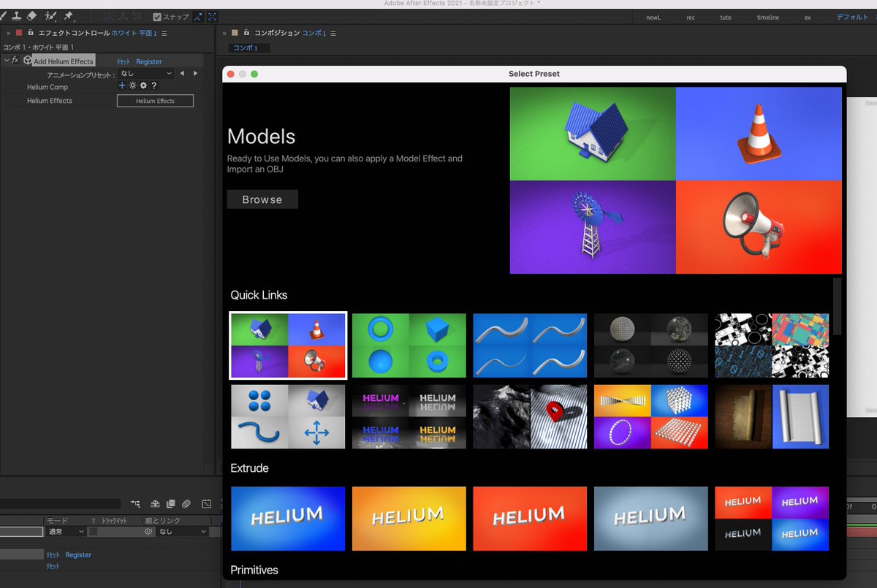Image resolution: width=877 pixels, height=588 pixels.
Task: Select the HELIUM neon text quick link thumbnail
Action: [409, 416]
